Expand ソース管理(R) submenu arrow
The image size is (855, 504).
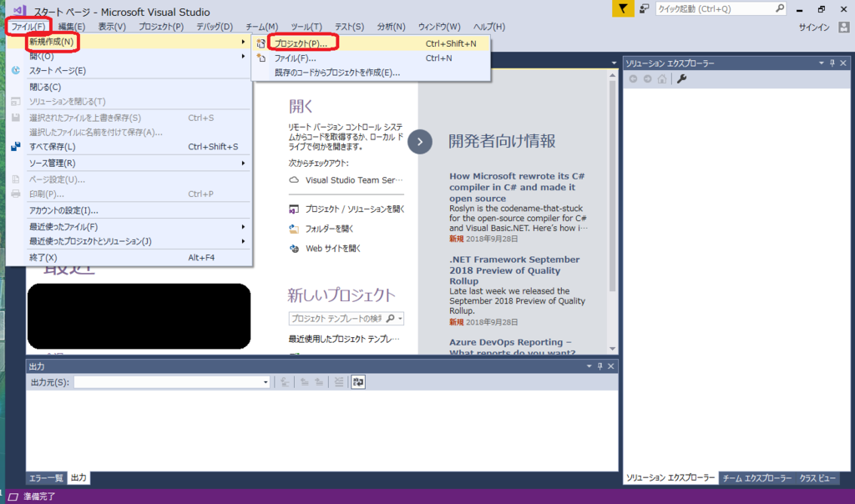(243, 163)
